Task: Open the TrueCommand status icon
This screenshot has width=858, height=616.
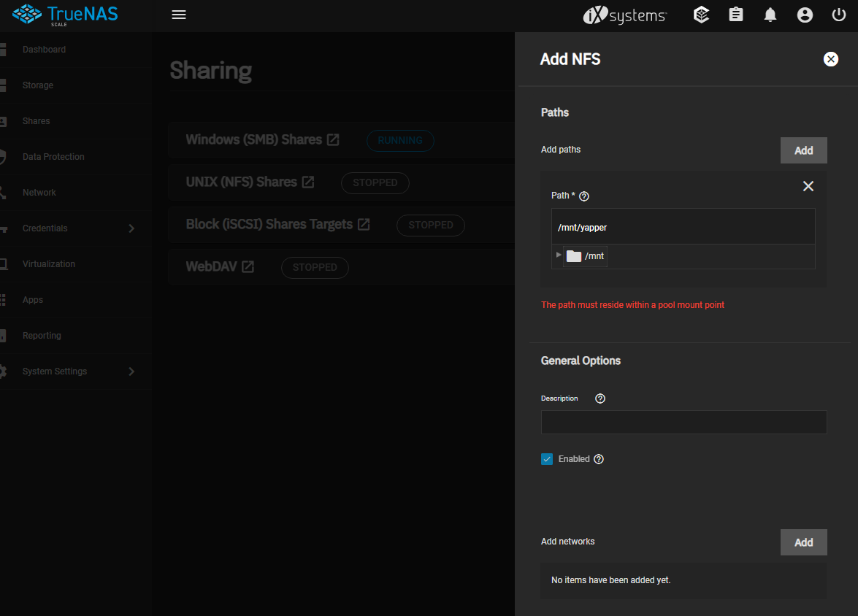Action: (x=702, y=15)
